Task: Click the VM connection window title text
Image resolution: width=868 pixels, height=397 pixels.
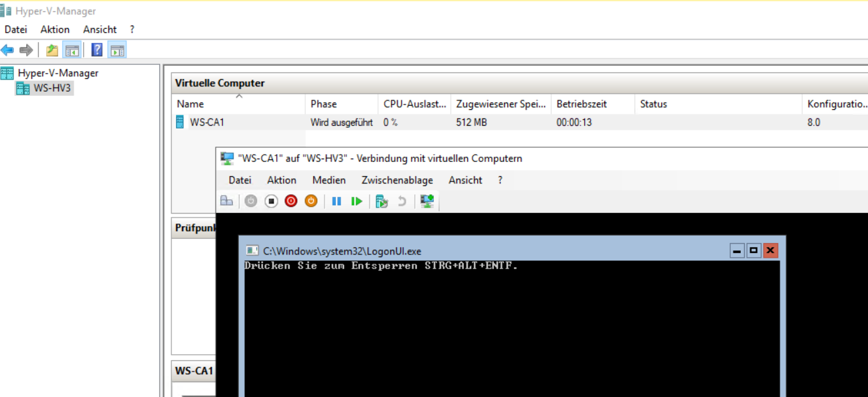Action: pyautogui.click(x=380, y=159)
